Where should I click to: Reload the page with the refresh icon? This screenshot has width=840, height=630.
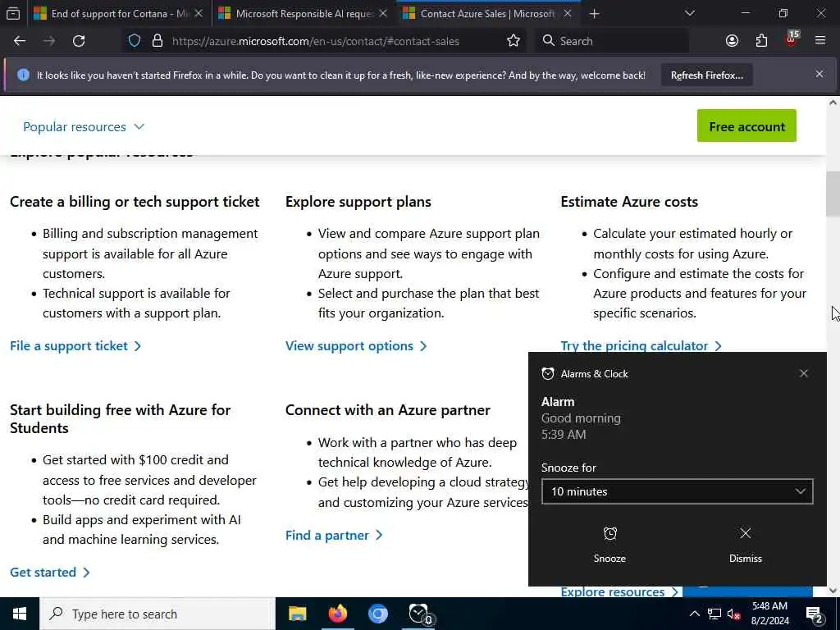click(x=79, y=41)
